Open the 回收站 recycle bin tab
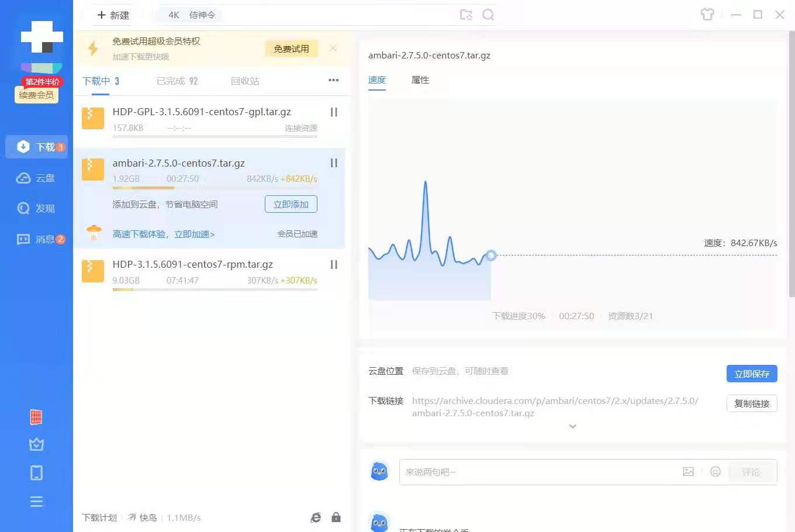Screen dimensions: 795x532 click(x=245, y=81)
